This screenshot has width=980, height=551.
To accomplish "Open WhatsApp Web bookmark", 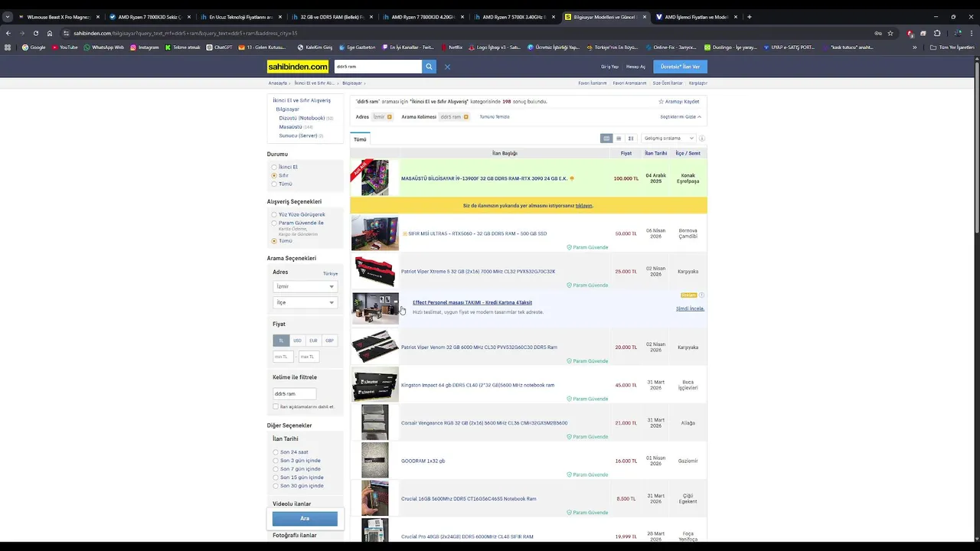I will click(x=103, y=47).
